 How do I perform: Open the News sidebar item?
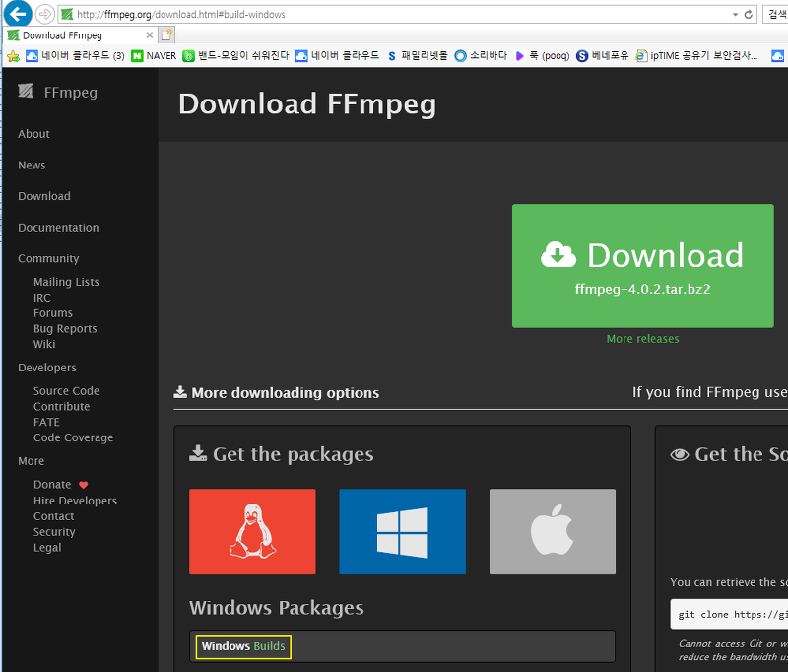(x=32, y=165)
